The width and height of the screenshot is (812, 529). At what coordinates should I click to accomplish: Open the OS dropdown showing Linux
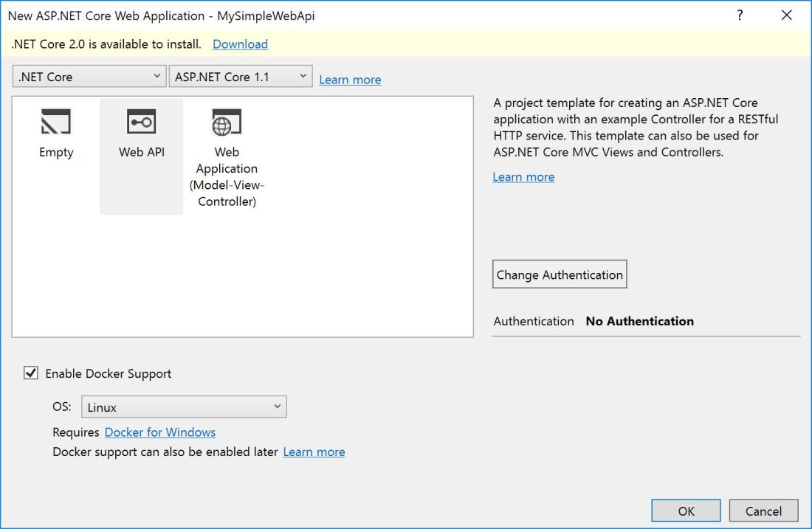click(184, 407)
